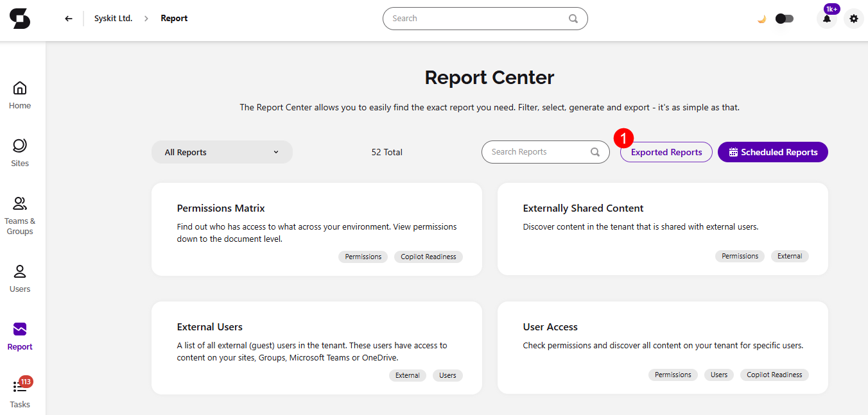Click Users tag on External Users card
Screen dimensions: 868x415
[x=448, y=375]
